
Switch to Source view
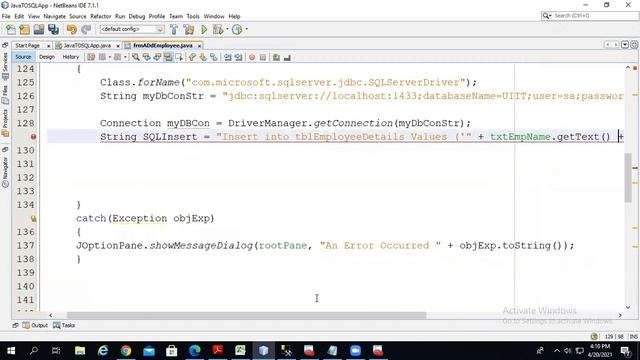point(23,57)
